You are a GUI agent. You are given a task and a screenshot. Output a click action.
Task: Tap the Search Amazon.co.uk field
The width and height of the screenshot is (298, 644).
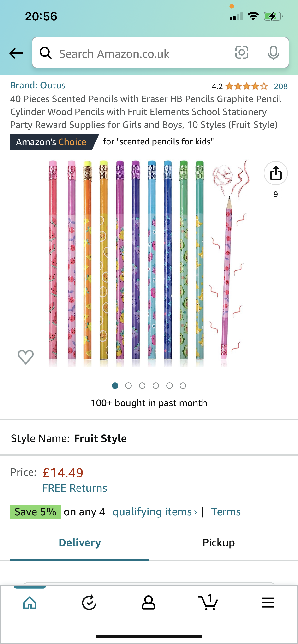140,53
